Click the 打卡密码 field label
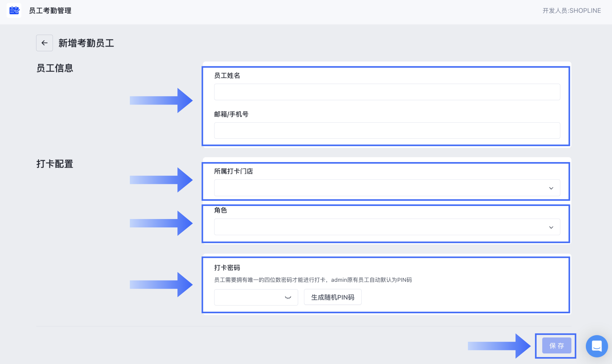The height and width of the screenshot is (364, 612). (x=227, y=268)
